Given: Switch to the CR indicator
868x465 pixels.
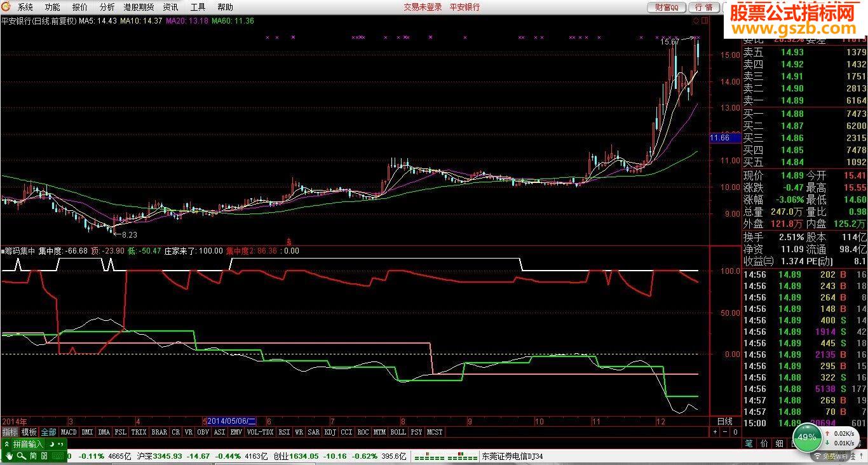Looking at the screenshot, I should (x=176, y=432).
